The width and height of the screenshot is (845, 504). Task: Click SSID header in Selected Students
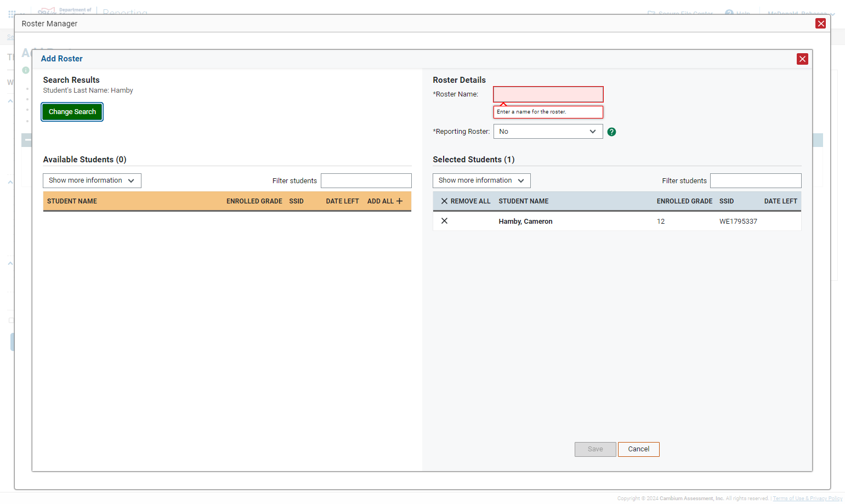pyautogui.click(x=727, y=201)
